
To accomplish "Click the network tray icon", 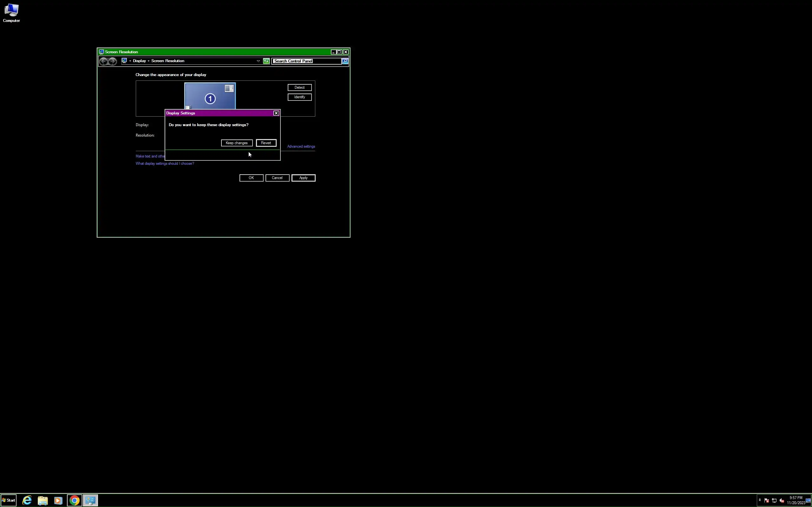I will (x=774, y=501).
